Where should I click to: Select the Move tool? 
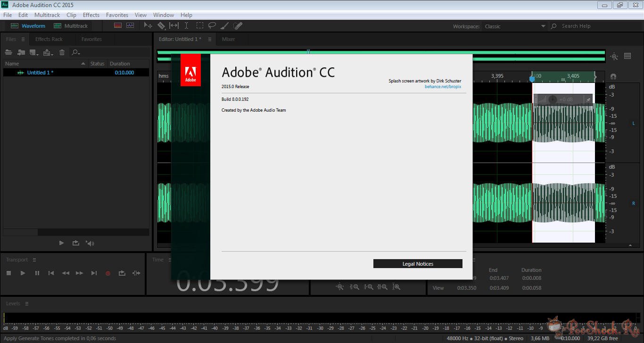(x=148, y=25)
